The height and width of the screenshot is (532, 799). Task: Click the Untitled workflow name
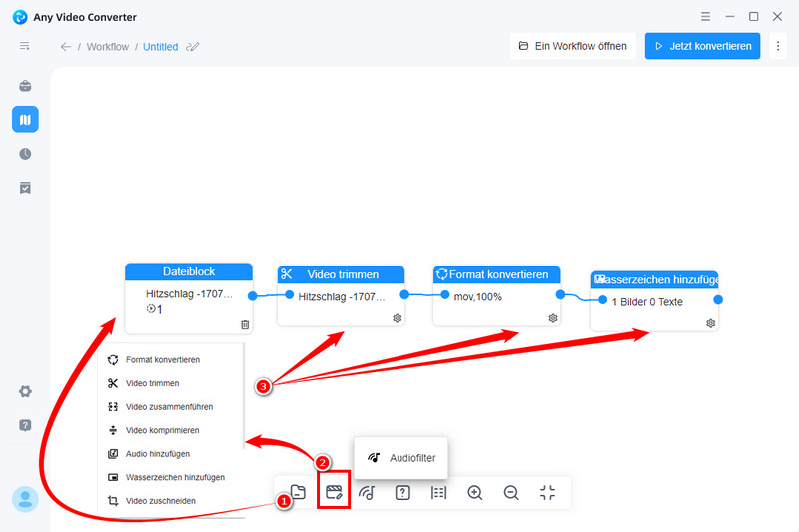pyautogui.click(x=160, y=47)
